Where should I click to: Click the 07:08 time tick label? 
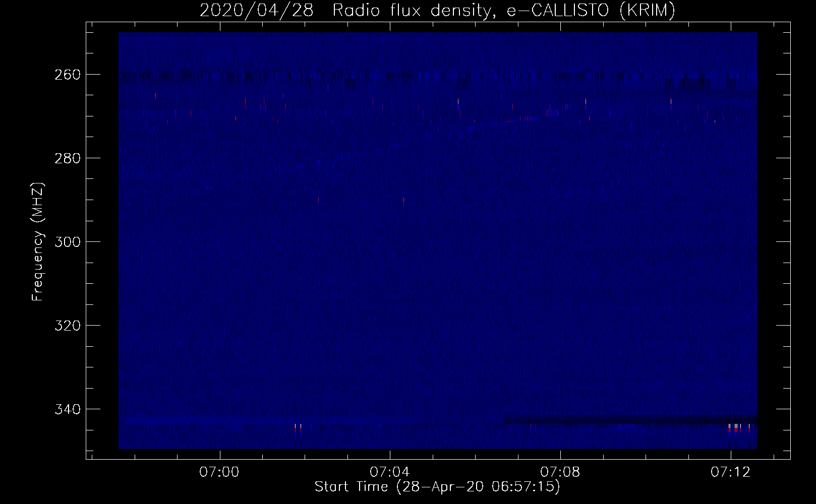[560, 472]
